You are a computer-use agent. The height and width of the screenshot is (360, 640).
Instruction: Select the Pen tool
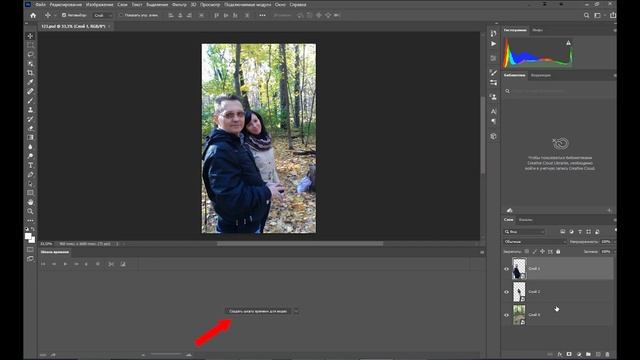point(30,174)
